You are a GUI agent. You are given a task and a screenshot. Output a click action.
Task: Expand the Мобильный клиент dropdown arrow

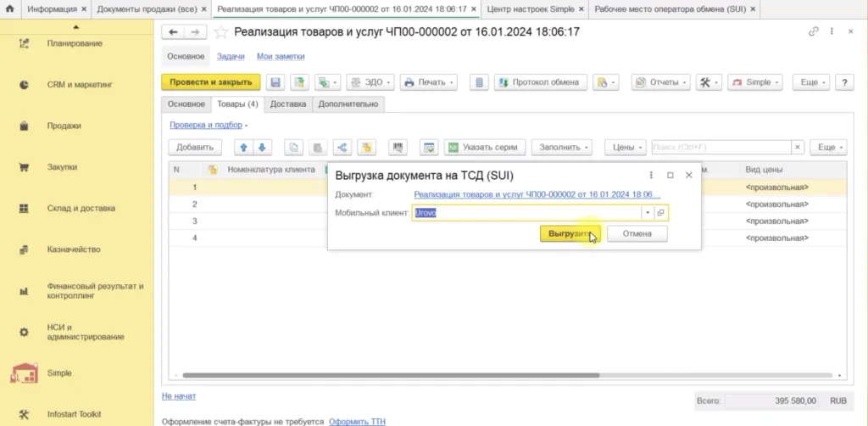648,213
